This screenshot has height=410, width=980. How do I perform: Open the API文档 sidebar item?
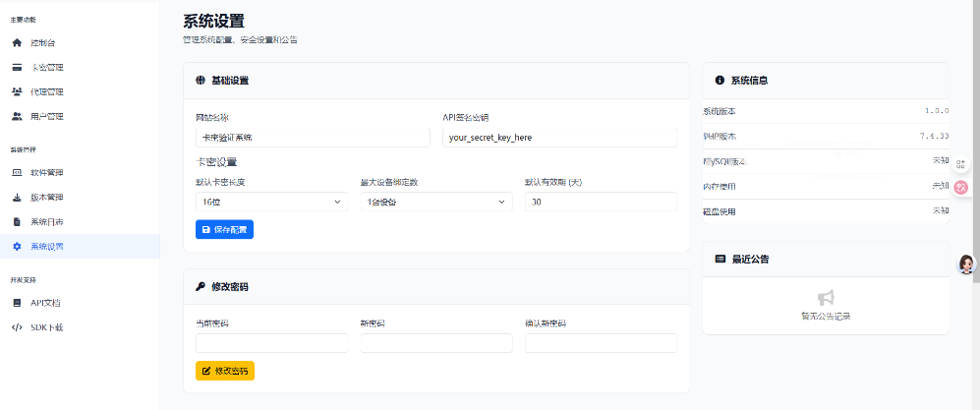point(45,303)
